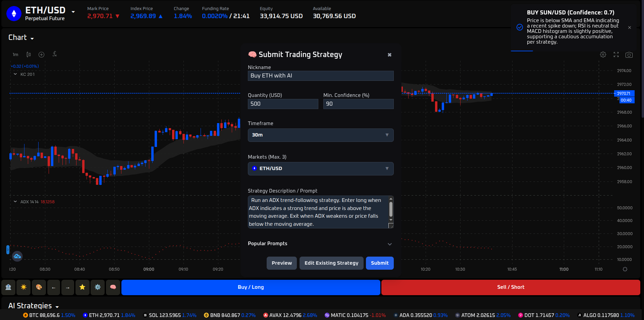Open the bank deposit icon in bottom toolbar
This screenshot has width=644, height=320.
pos(8,287)
